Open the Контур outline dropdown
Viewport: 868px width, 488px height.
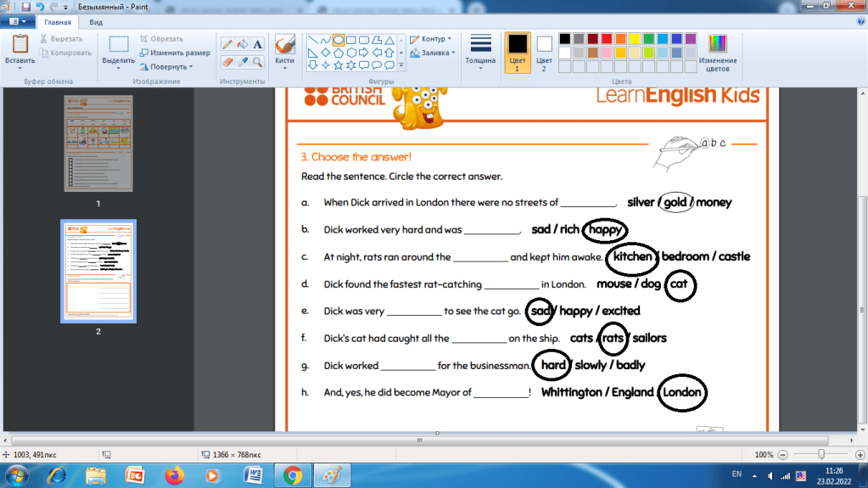[430, 39]
